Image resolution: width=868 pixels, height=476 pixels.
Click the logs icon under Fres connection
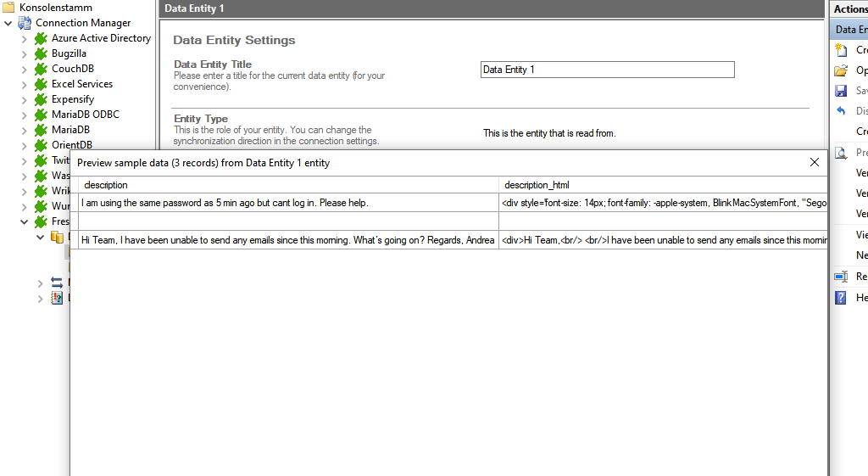(x=57, y=298)
